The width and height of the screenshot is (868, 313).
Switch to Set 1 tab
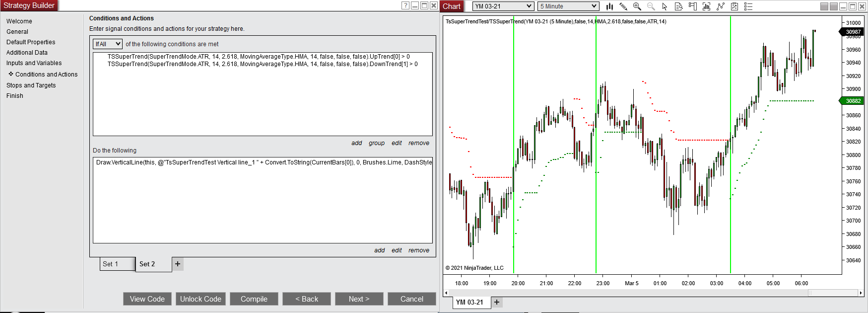click(117, 264)
